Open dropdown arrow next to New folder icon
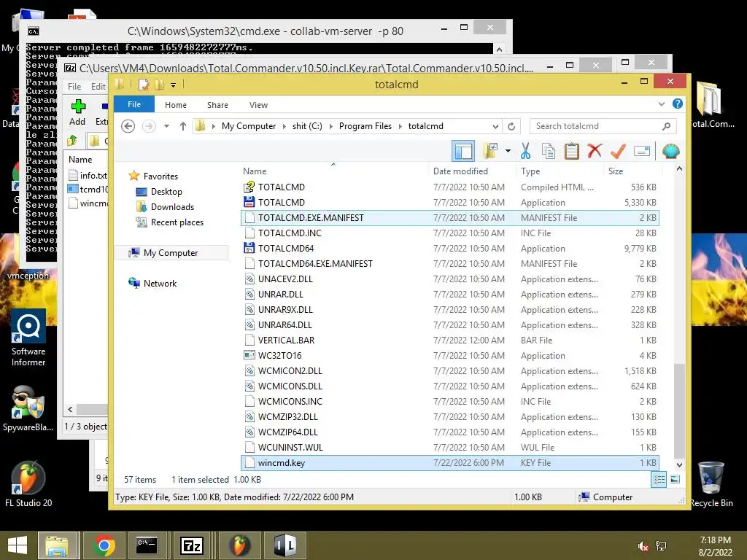Viewport: 747px width, 560px height. (508, 151)
